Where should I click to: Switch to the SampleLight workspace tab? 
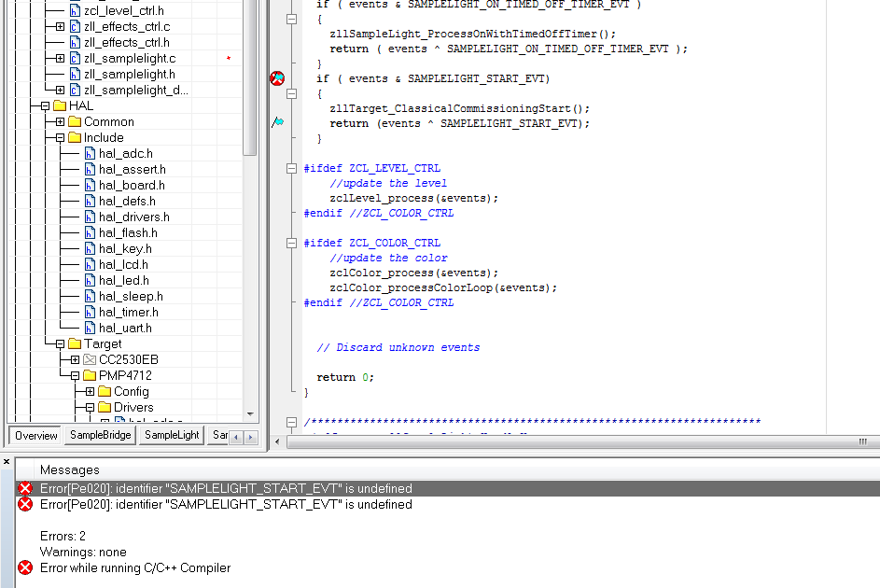(x=172, y=435)
